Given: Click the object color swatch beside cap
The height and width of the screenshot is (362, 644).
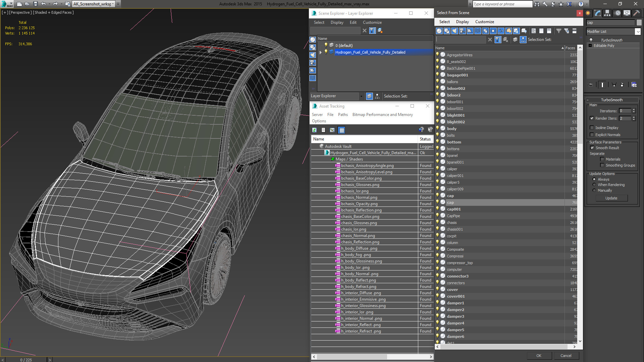Looking at the screenshot, I should tap(639, 22).
